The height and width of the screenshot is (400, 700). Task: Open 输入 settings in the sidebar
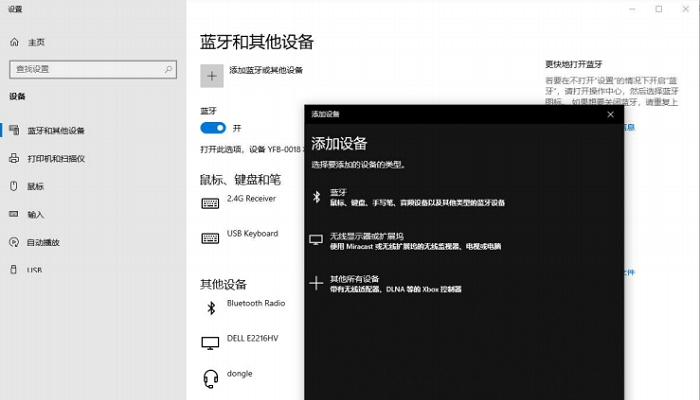pyautogui.click(x=35, y=214)
